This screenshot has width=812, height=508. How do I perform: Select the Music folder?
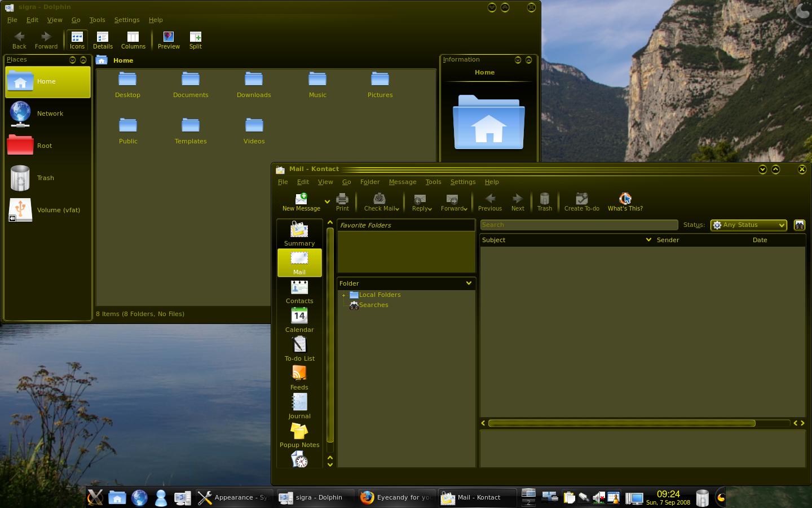[x=317, y=85]
